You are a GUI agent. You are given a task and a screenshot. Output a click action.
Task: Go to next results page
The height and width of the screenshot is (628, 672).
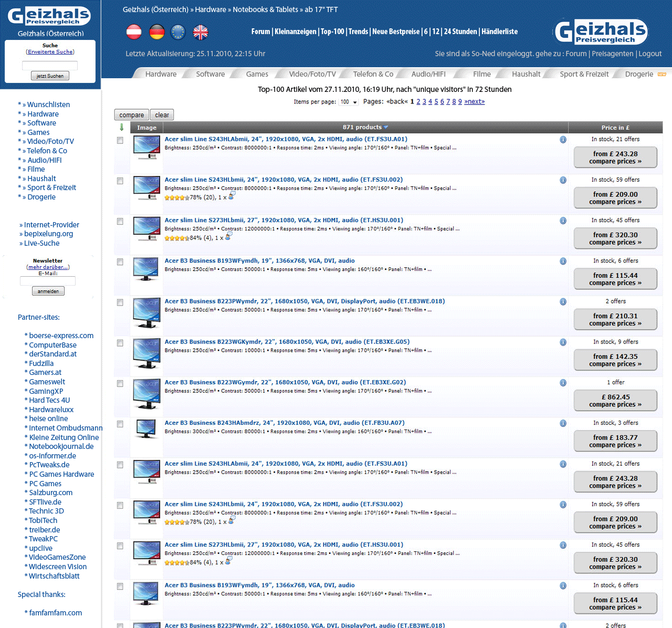click(x=475, y=102)
